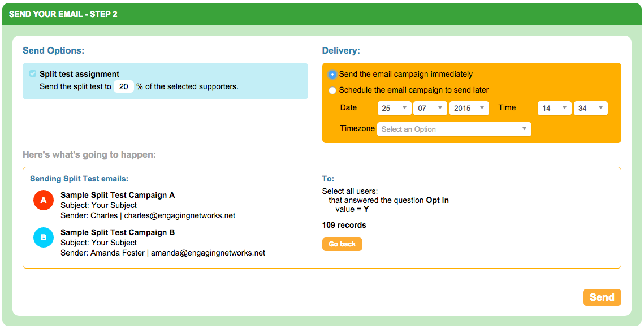Image resolution: width=644 pixels, height=329 pixels.
Task: Open the minute dropdown showing 34
Action: (590, 108)
